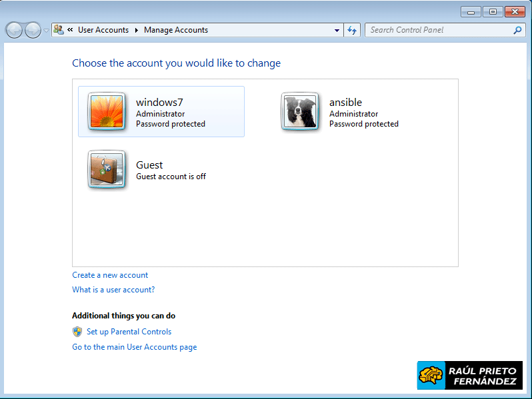This screenshot has height=399, width=532.
Task: Open the address bar history dropdown
Action: click(337, 30)
